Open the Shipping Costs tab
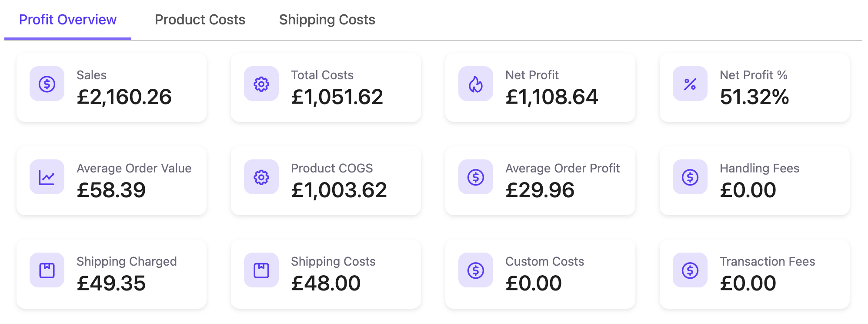Viewport: 868px width, 324px height. click(x=327, y=20)
